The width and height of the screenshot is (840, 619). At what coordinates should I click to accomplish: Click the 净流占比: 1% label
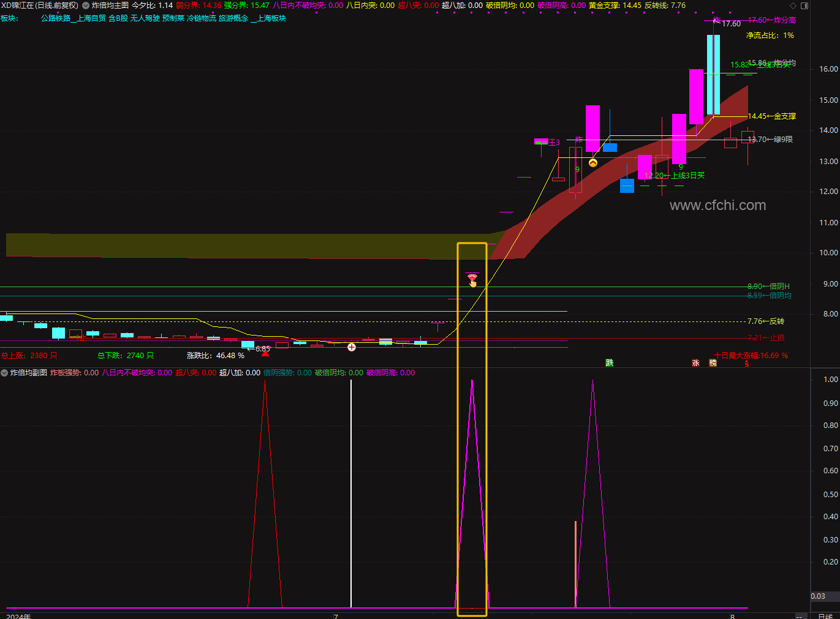(x=770, y=36)
